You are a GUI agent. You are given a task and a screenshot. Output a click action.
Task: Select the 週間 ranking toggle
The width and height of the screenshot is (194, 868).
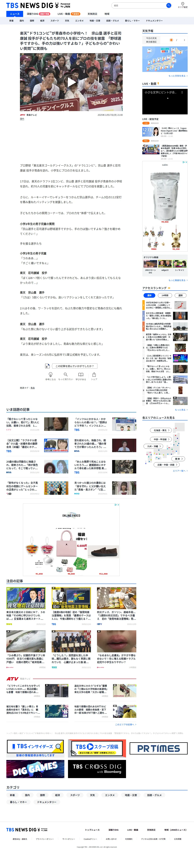181,296
